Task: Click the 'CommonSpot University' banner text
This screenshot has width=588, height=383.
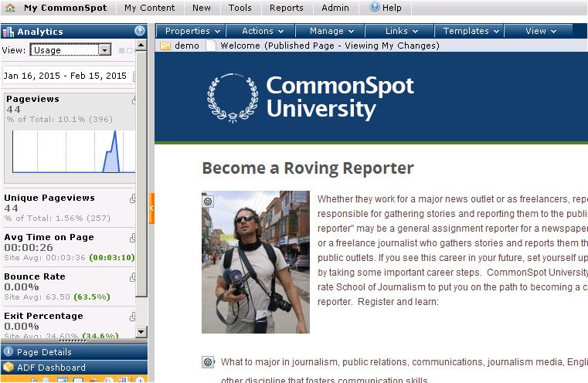Action: pyautogui.click(x=340, y=97)
